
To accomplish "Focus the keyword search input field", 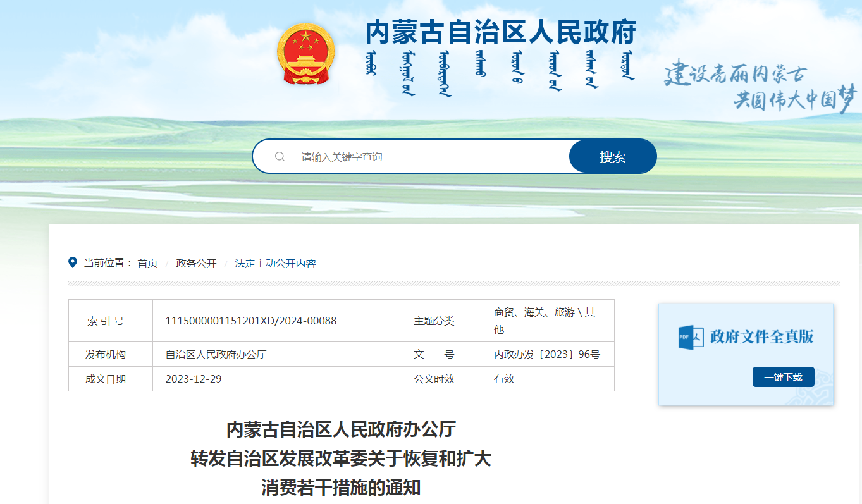I will point(430,157).
